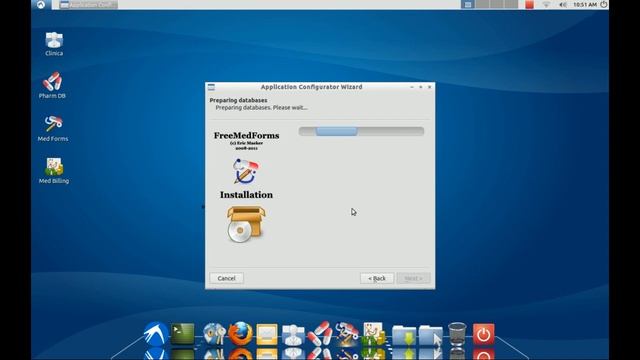Open the Med Forms desktop icon
This screenshot has width=640, height=360.
pos(53,128)
